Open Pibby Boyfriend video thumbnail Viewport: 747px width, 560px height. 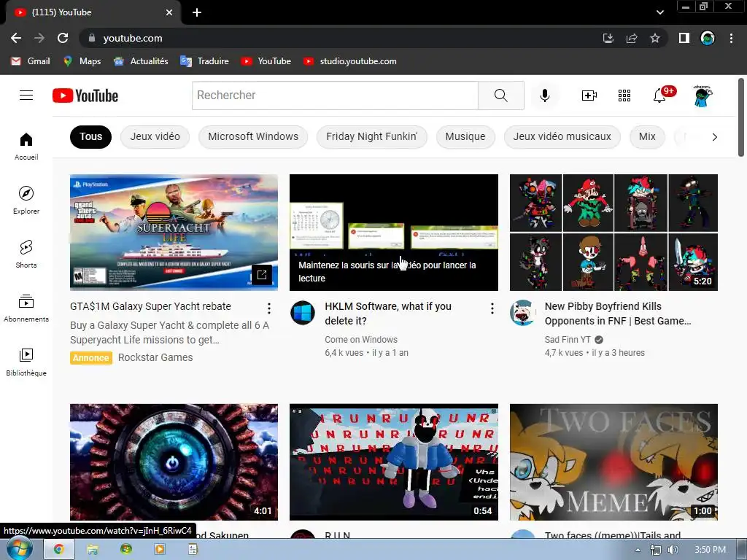pyautogui.click(x=614, y=233)
